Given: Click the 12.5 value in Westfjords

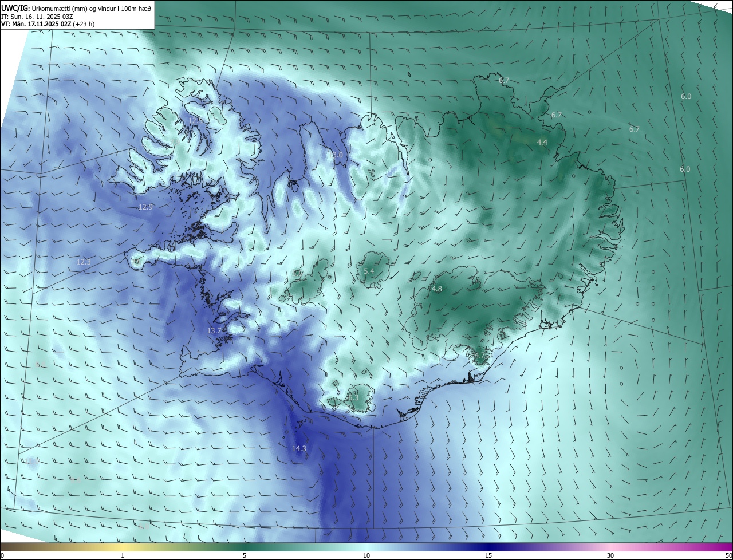Looking at the screenshot, I should click(195, 121).
